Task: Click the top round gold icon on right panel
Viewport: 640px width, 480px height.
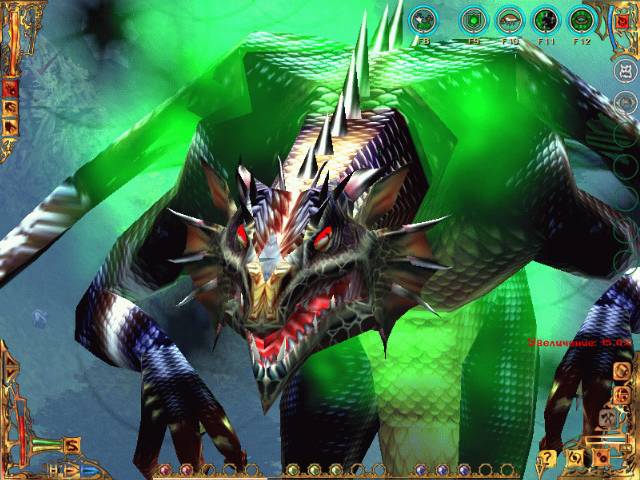Action: [622, 371]
